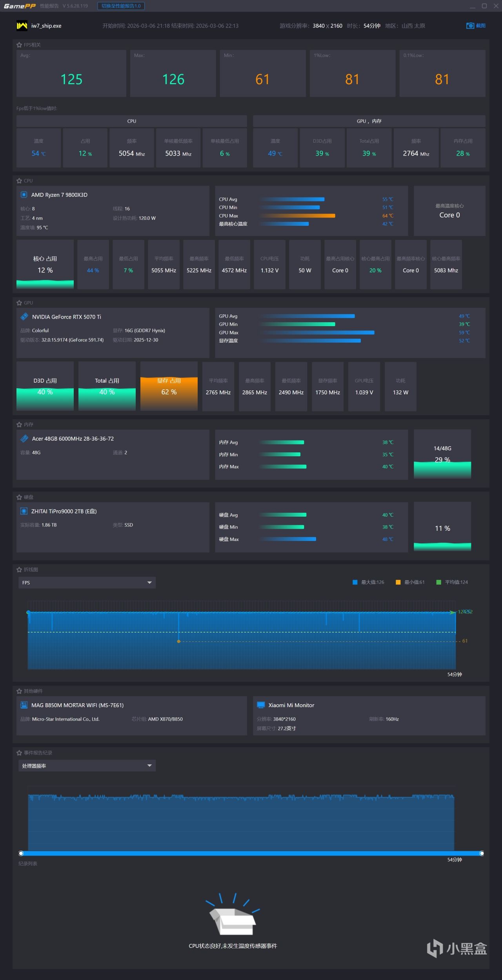Open the 处理器频率 event dropdown
This screenshot has width=502, height=980.
(87, 766)
